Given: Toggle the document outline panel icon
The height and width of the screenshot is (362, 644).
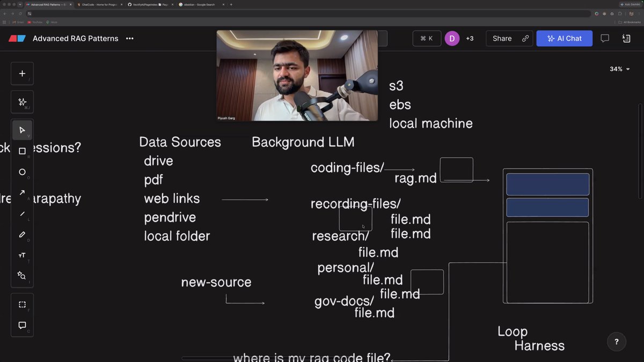Looking at the screenshot, I should click(626, 39).
